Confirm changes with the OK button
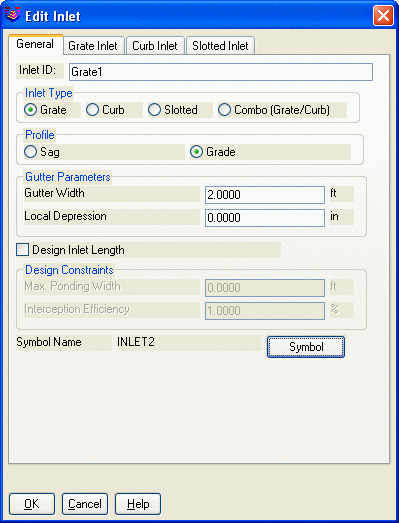The height and width of the screenshot is (523, 399). tap(32, 504)
